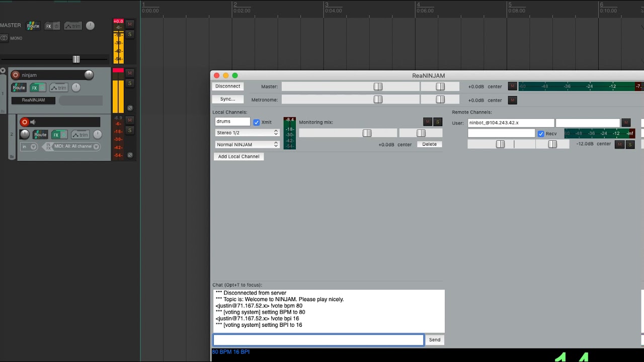Open the trim envelope on track 2
644x362 pixels.
[80, 134]
